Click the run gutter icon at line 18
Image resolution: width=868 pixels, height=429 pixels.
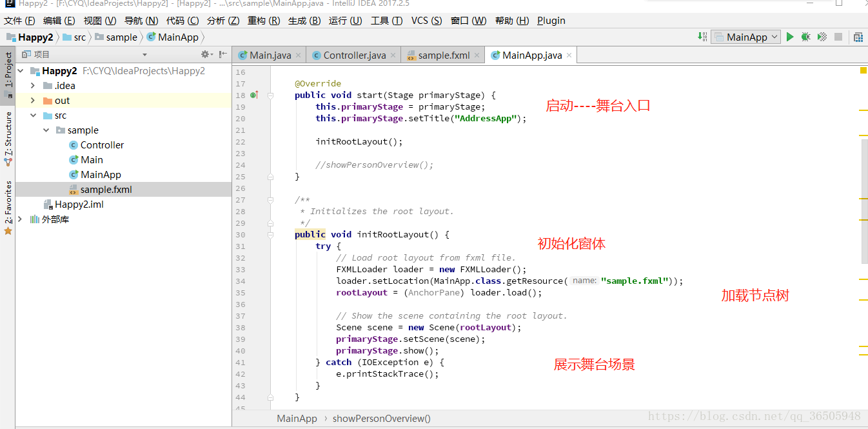coord(254,95)
